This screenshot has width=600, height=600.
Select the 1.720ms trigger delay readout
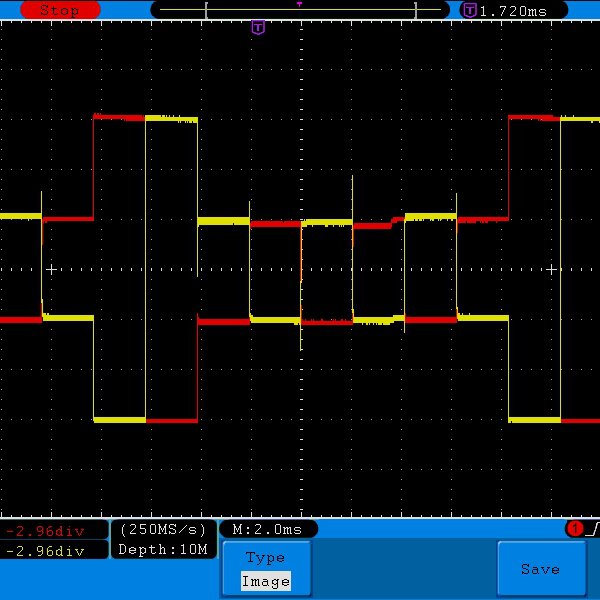(513, 11)
